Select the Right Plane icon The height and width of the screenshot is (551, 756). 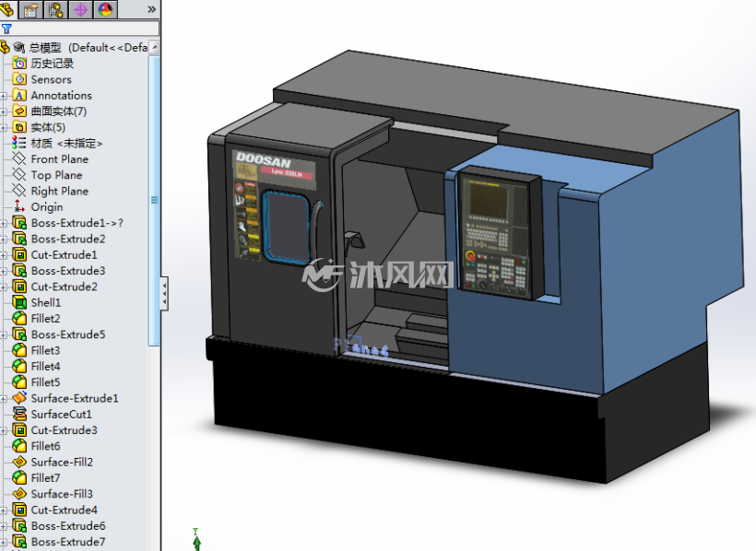coord(19,191)
